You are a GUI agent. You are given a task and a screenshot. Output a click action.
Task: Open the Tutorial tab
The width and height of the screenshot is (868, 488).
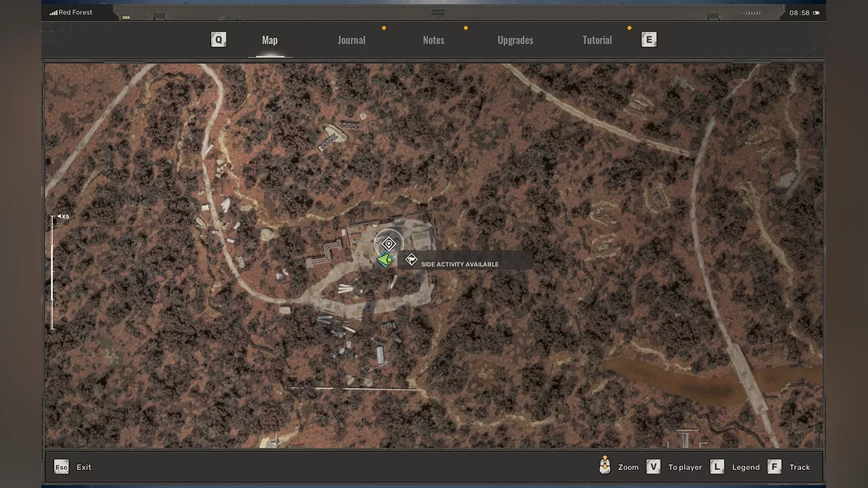(x=597, y=40)
